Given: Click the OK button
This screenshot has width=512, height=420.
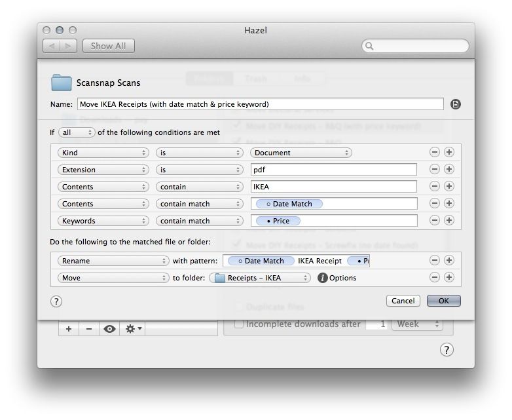Looking at the screenshot, I should (443, 301).
